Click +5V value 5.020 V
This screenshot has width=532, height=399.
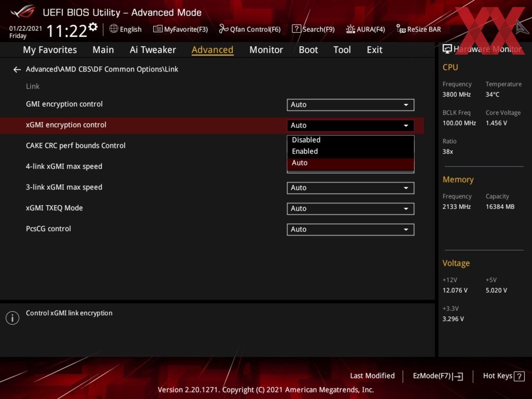coord(496,290)
